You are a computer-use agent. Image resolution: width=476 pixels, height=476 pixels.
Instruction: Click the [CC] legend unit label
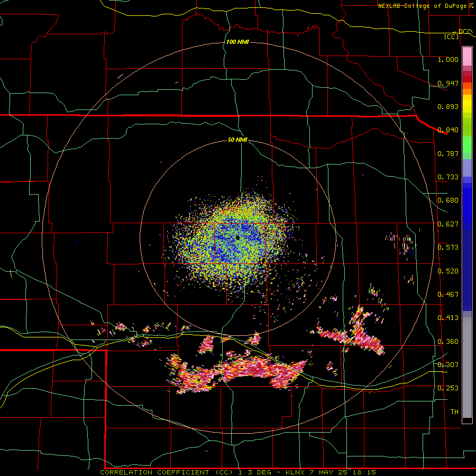(x=452, y=36)
